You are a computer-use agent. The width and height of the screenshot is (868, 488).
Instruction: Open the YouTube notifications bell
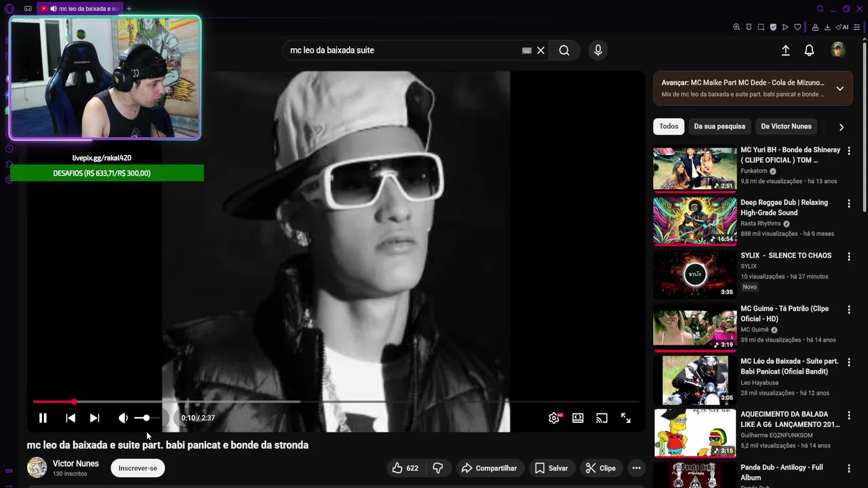pyautogui.click(x=809, y=50)
